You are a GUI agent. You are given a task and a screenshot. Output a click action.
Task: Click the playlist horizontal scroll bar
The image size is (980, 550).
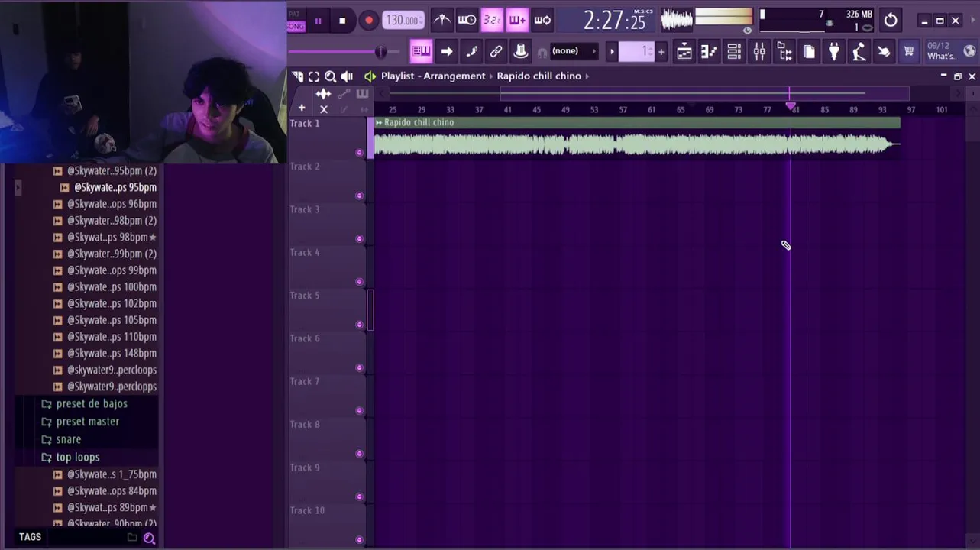(705, 93)
